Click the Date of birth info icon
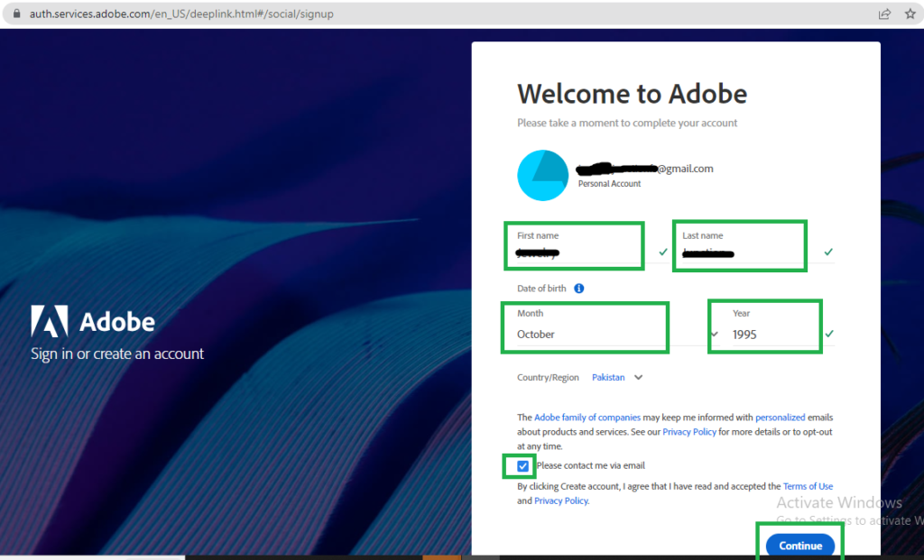 (x=579, y=289)
